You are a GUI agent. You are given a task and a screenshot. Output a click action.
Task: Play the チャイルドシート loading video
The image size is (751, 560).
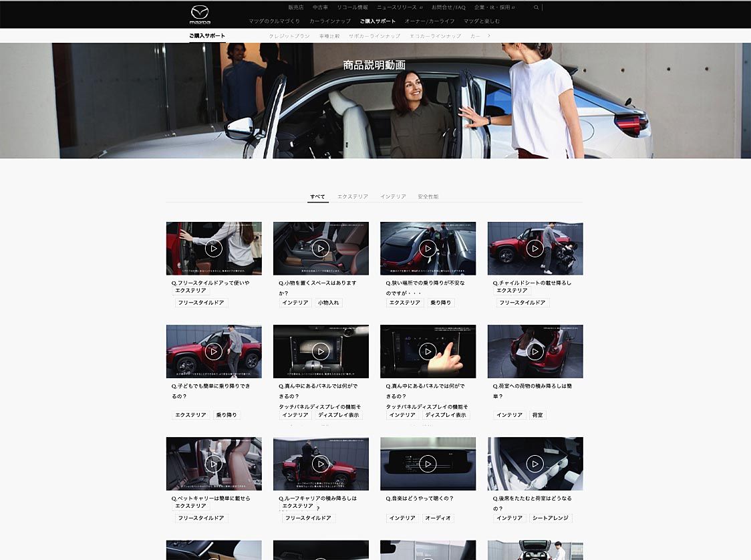[535, 249]
